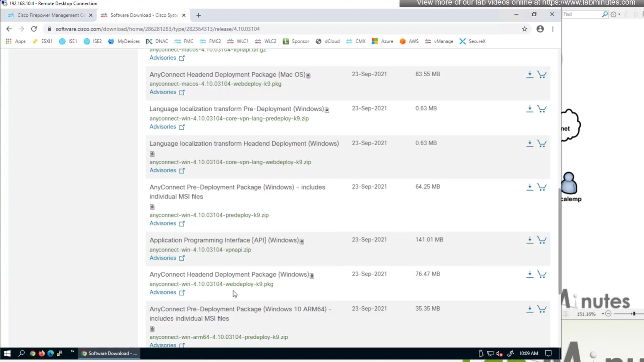Open Chrome profile account icon
The height and width of the screenshot is (362, 644).
click(x=540, y=29)
